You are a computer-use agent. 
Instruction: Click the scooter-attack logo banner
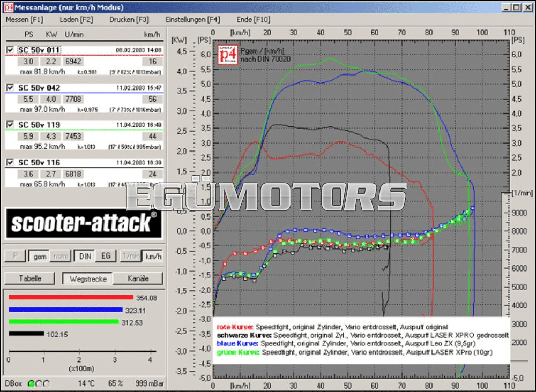point(84,223)
